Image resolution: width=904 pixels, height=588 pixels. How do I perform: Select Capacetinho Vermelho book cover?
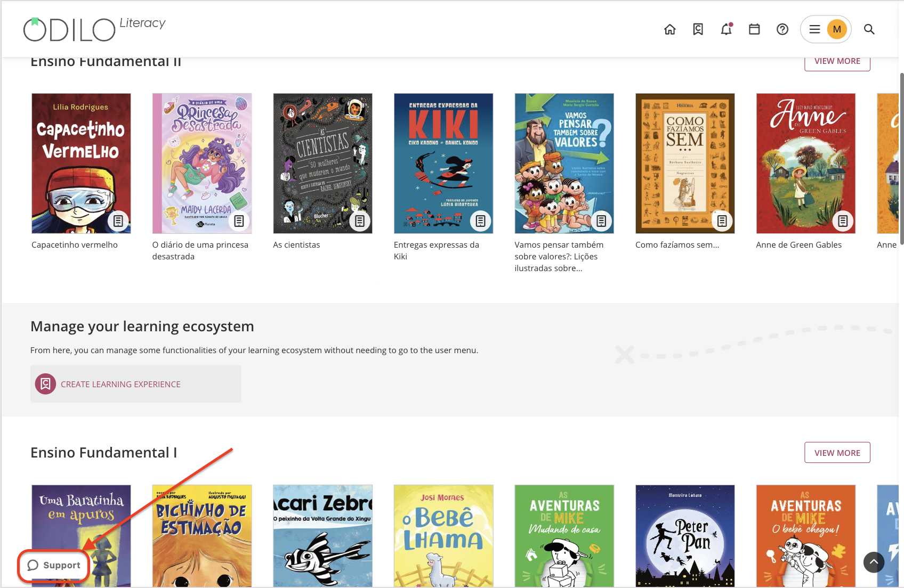pyautogui.click(x=81, y=164)
